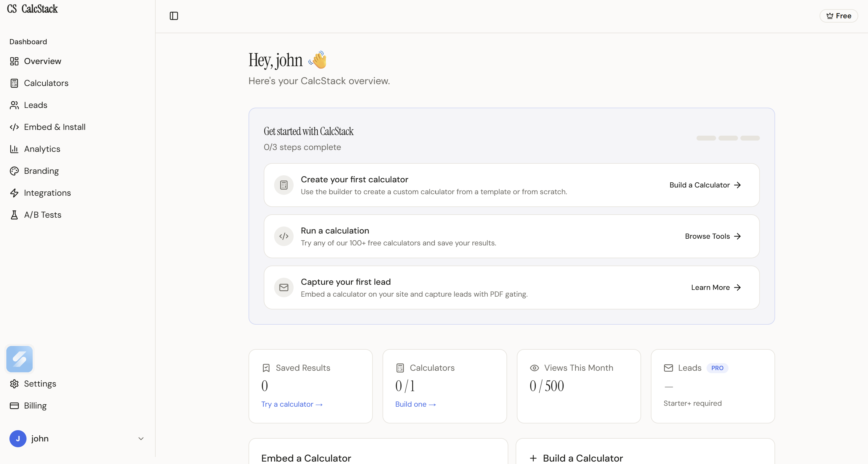Follow the Try a calculator link

pyautogui.click(x=292, y=404)
